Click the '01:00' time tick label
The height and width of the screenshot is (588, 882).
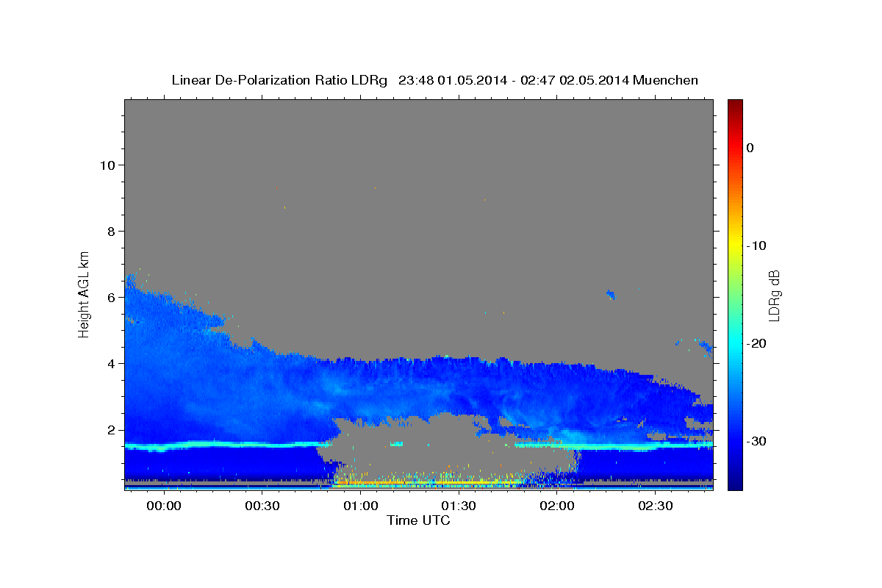tap(360, 506)
